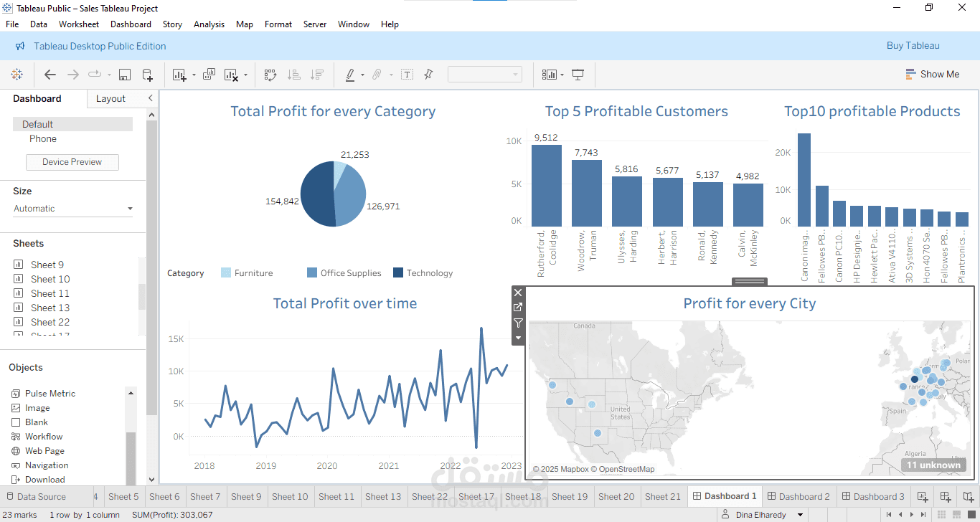Image resolution: width=980 pixels, height=522 pixels.
Task: Pin the axis with the pin icon
Action: [428, 75]
